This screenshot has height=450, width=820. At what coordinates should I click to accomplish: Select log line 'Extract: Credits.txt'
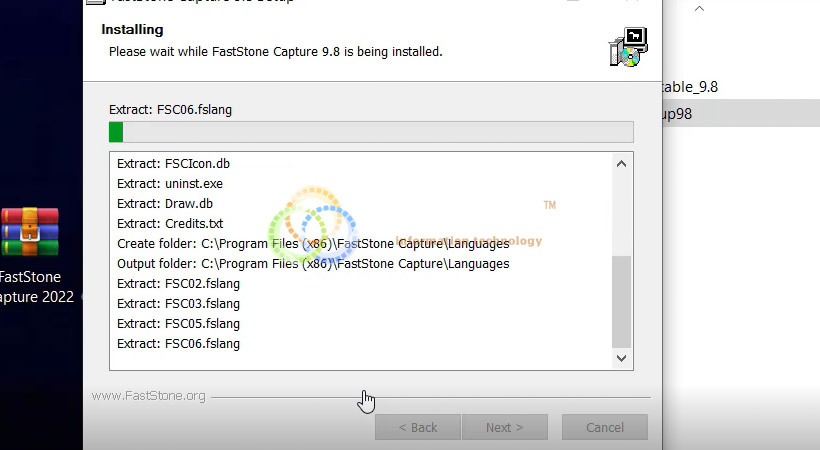tap(170, 223)
